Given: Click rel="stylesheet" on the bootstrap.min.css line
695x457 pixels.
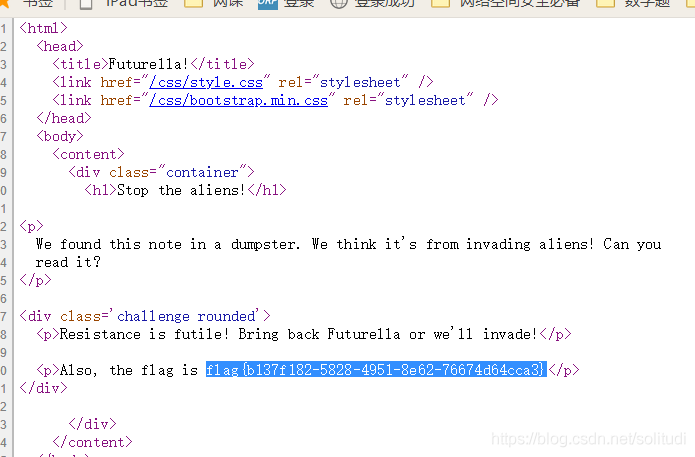Looking at the screenshot, I should coord(408,101).
